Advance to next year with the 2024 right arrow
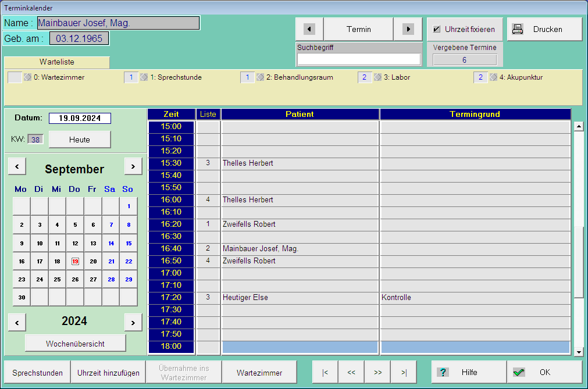 (x=133, y=322)
